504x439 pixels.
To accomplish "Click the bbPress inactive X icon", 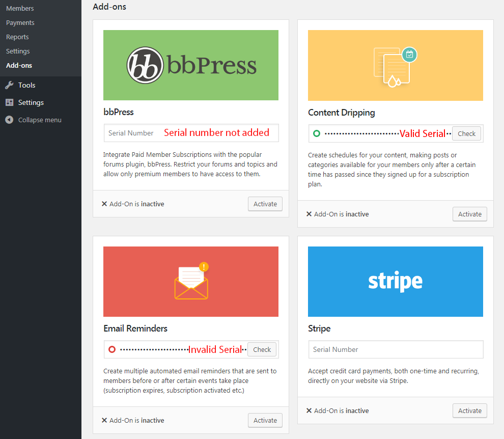I will pyautogui.click(x=104, y=204).
